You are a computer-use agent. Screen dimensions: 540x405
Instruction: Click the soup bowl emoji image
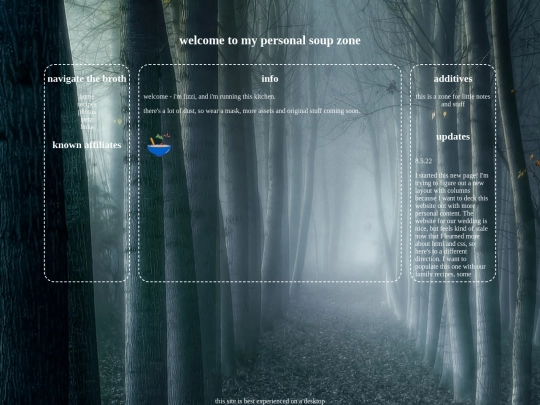click(159, 145)
